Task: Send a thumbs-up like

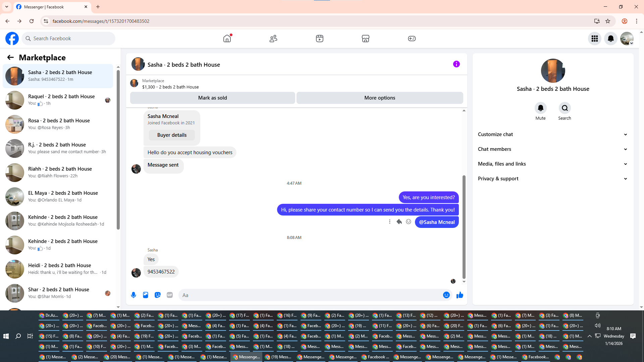Action: [460, 295]
